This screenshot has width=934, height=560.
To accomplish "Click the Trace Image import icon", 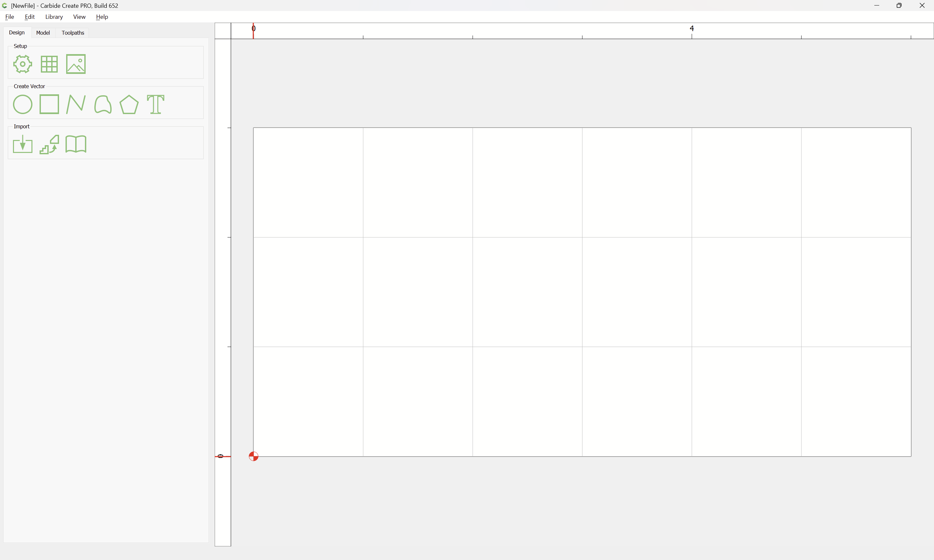I will point(49,144).
